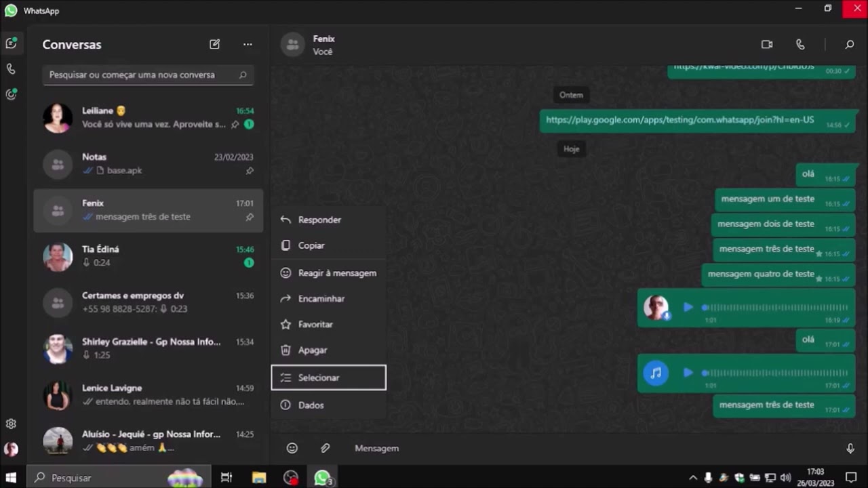Seek within the 17:01 audio message waveform
Viewport: 868px width, 488px height.
pos(775,373)
